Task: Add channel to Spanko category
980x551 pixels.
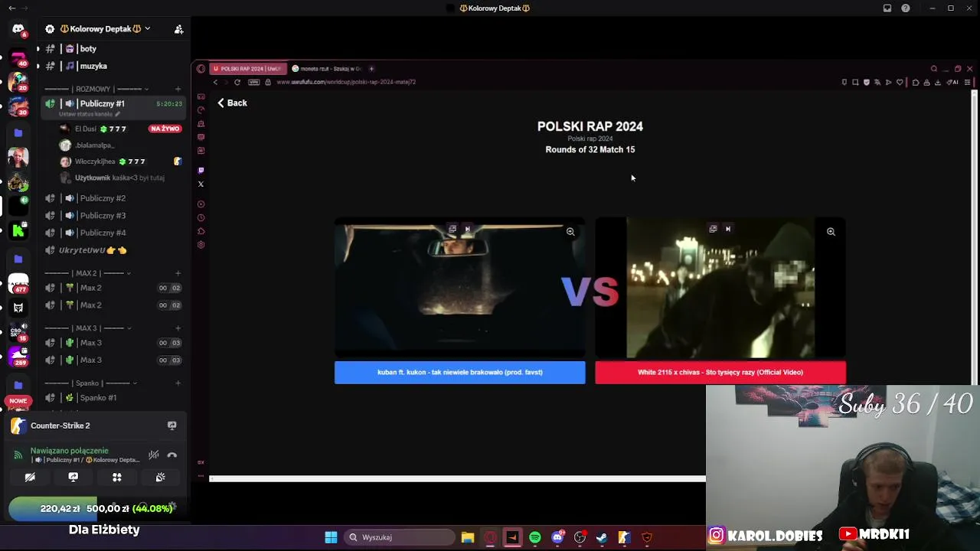Action: (178, 383)
